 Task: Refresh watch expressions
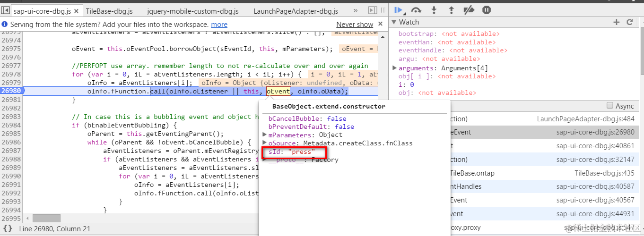pos(630,22)
